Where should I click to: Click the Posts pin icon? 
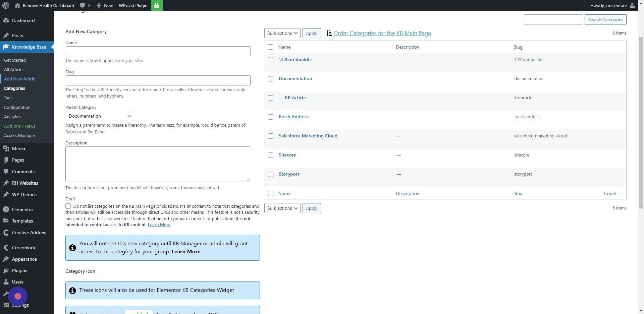click(x=6, y=36)
